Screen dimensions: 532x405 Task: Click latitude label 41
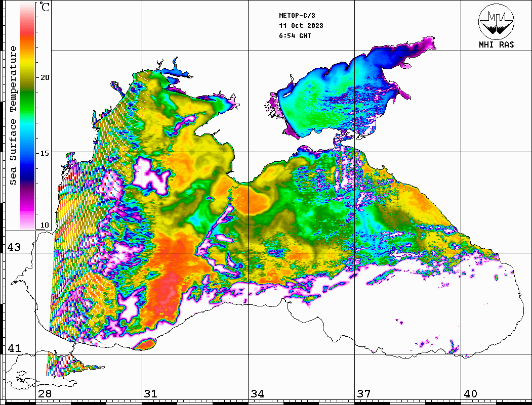click(14, 348)
